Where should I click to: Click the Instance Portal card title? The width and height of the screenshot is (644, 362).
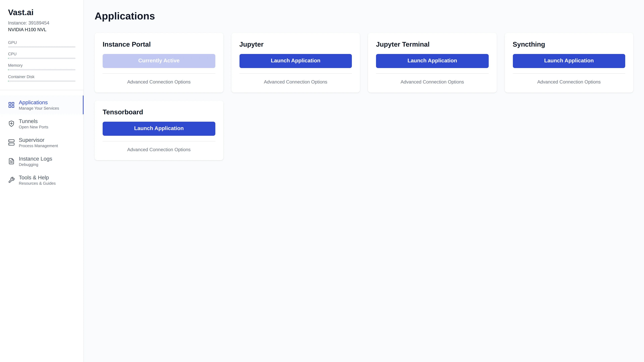(126, 44)
